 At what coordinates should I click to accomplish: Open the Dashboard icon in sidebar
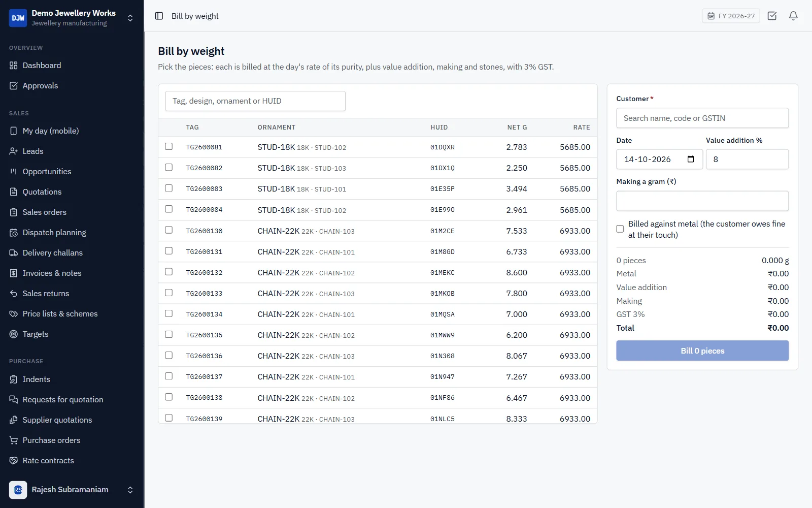(14, 66)
